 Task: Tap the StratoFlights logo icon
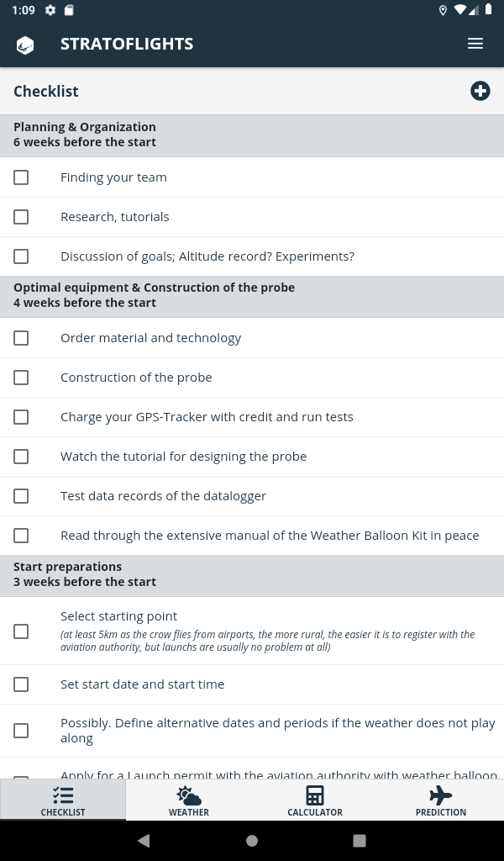tap(25, 45)
